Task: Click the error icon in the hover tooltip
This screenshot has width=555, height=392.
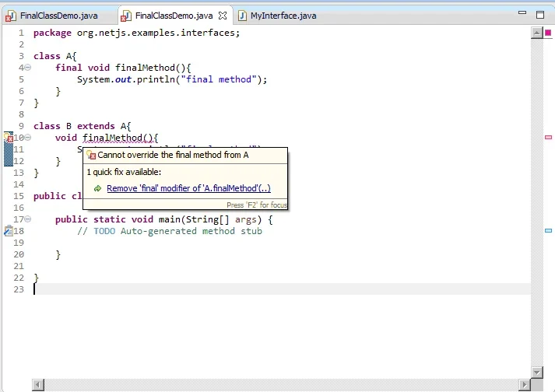Action: pos(91,155)
